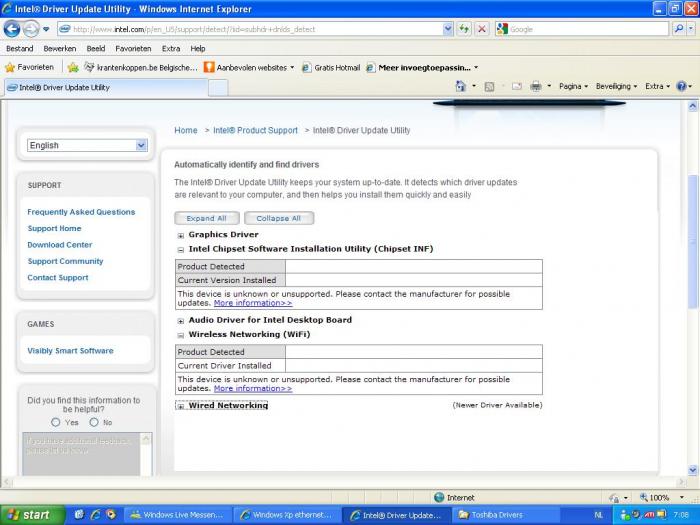Screen dimensions: 700x525
Task: Open the recent pages dropdown arrow
Action: (46, 29)
